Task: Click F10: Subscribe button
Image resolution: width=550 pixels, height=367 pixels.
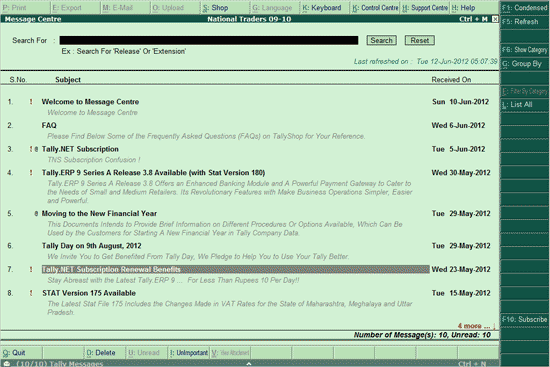Action: [524, 319]
